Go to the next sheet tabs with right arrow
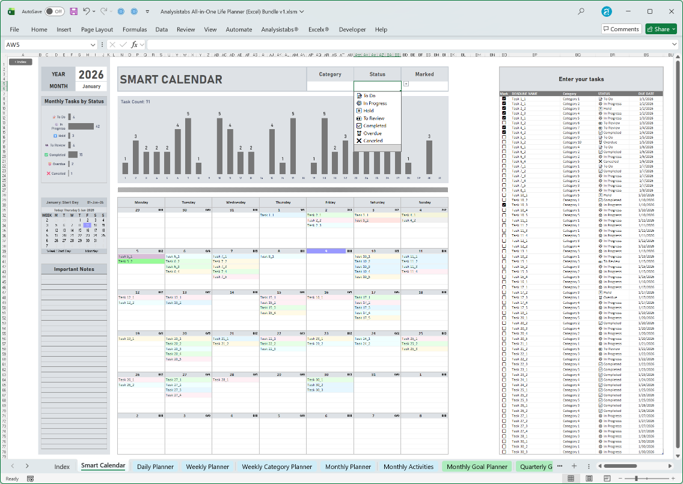 [x=27, y=466]
